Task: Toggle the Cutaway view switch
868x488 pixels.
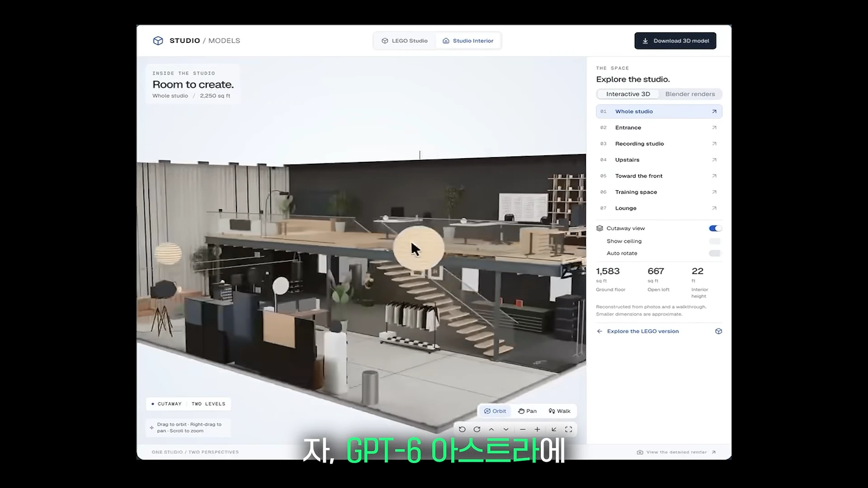Action: click(x=715, y=228)
